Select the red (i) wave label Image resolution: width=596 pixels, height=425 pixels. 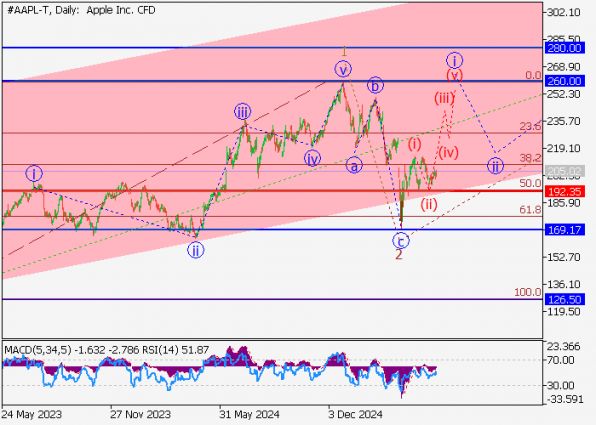[415, 144]
